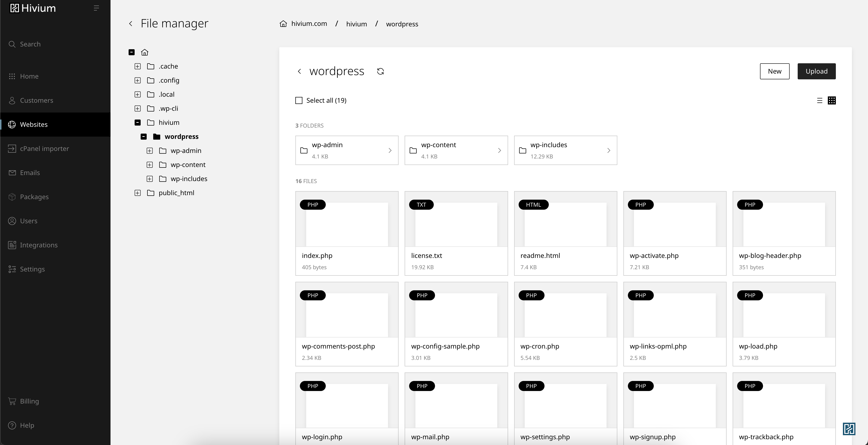
Task: Click the Billing cart icon
Action: tap(12, 401)
